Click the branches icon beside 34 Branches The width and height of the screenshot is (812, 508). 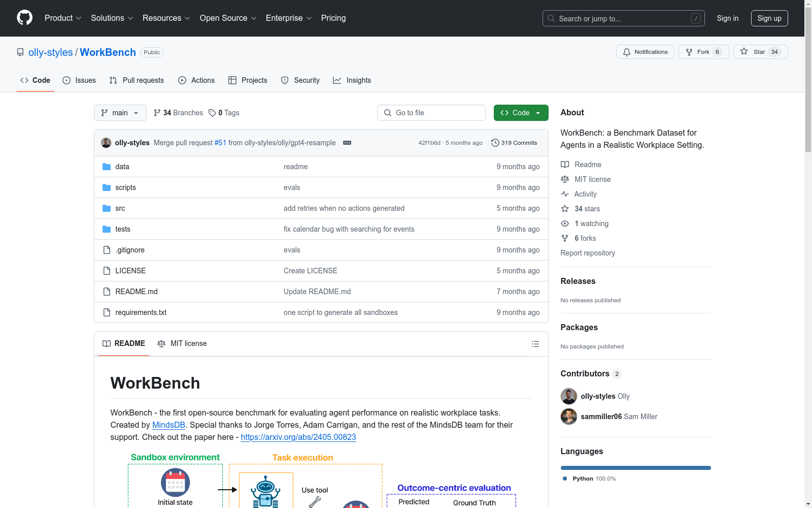pos(157,113)
